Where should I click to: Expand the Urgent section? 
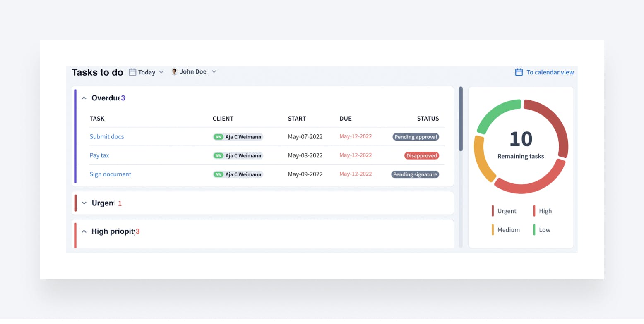tap(84, 203)
